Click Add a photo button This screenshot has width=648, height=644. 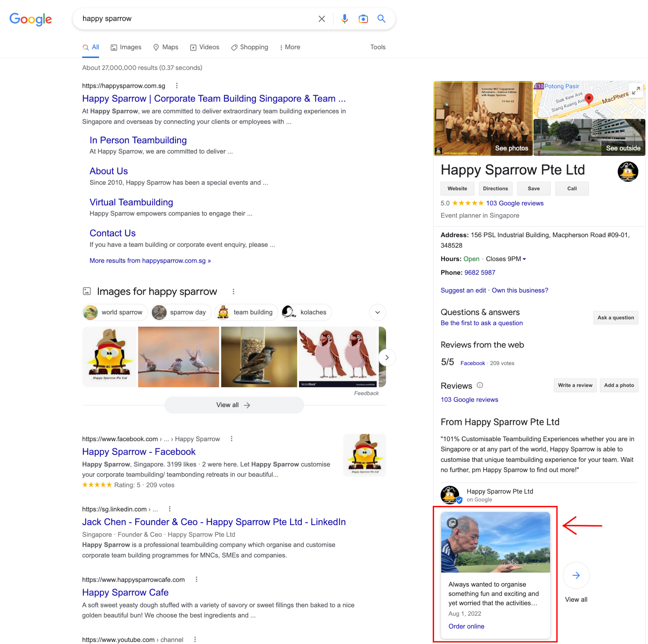pos(619,385)
